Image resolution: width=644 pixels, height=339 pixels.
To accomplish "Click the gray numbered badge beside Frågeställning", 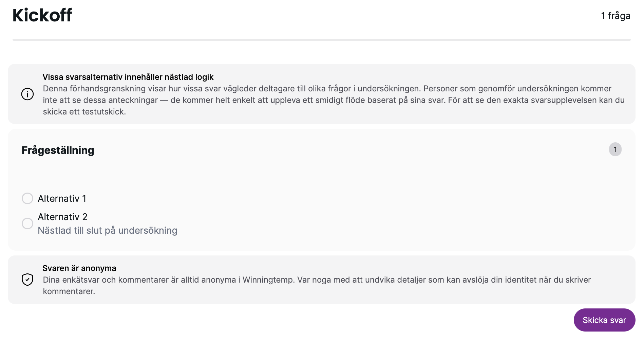I will point(615,149).
